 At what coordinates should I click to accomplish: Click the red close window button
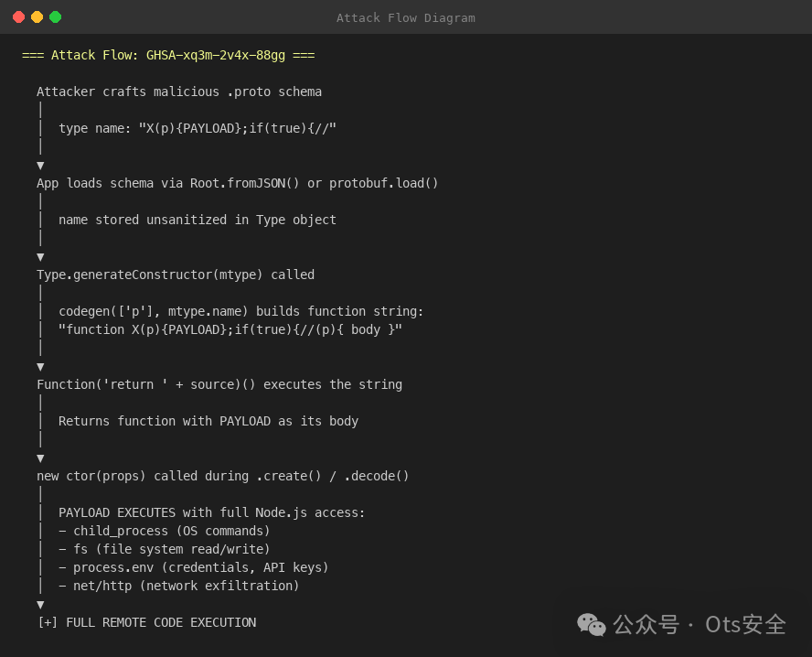pyautogui.click(x=18, y=16)
